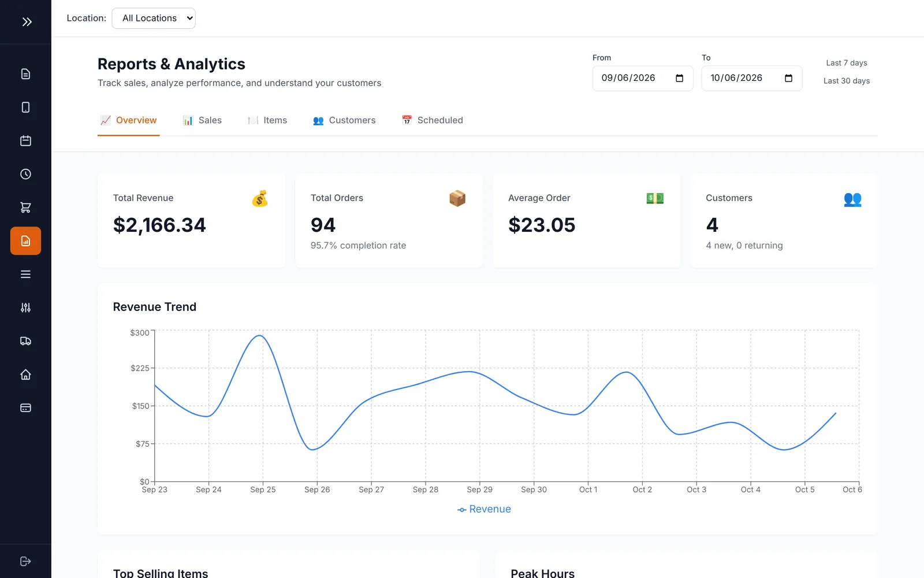This screenshot has width=924, height=578.
Task: Open the hamburger list icon in sidebar
Action: coord(25,275)
